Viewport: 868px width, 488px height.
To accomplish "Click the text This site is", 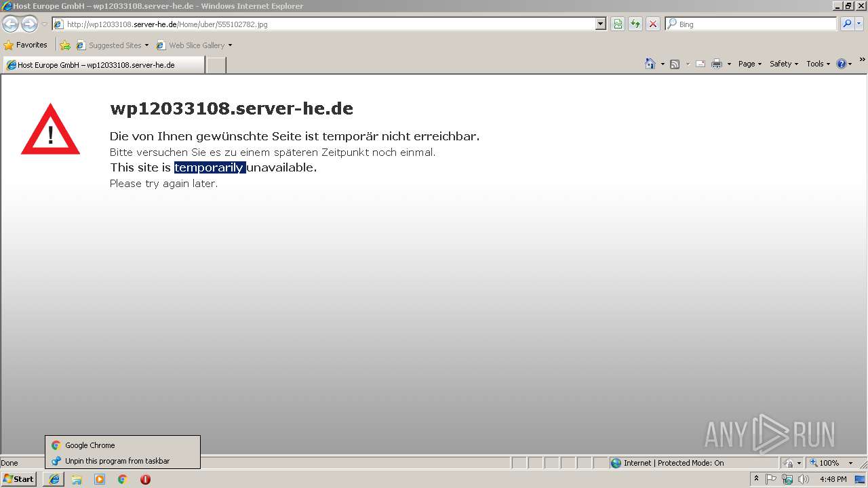I will click(x=140, y=167).
